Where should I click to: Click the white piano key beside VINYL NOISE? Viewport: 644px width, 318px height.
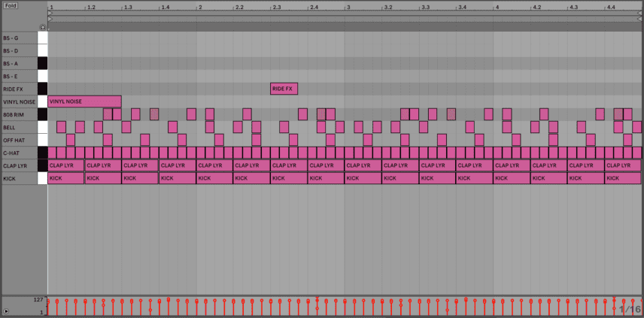pyautogui.click(x=43, y=101)
